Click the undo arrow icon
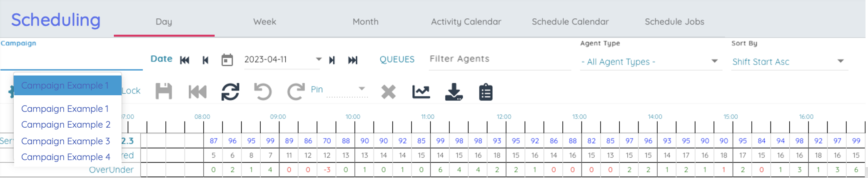This screenshot has width=868, height=178. pyautogui.click(x=263, y=91)
